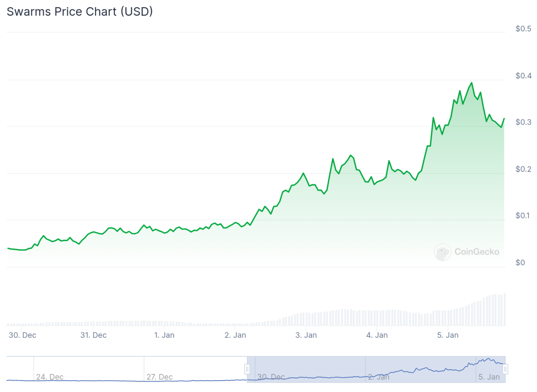The image size is (537, 392).
Task: Click the tallest volume bar at far right
Action: [505, 309]
